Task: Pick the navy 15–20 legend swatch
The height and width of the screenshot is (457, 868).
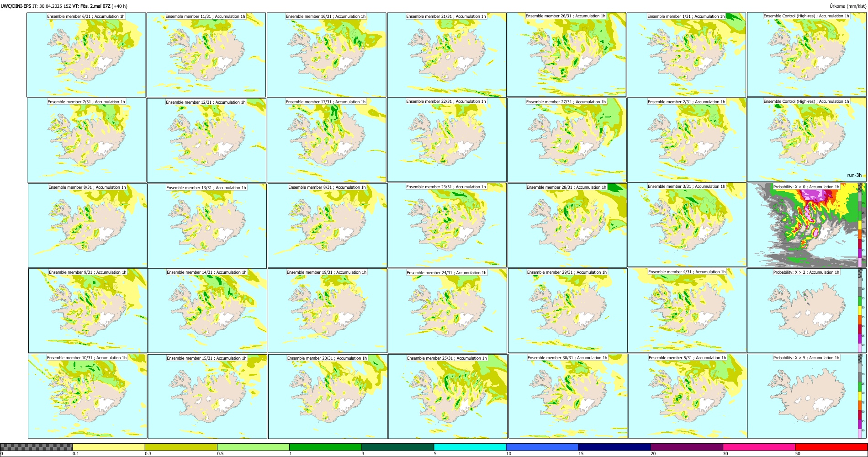Action: [x=614, y=447]
